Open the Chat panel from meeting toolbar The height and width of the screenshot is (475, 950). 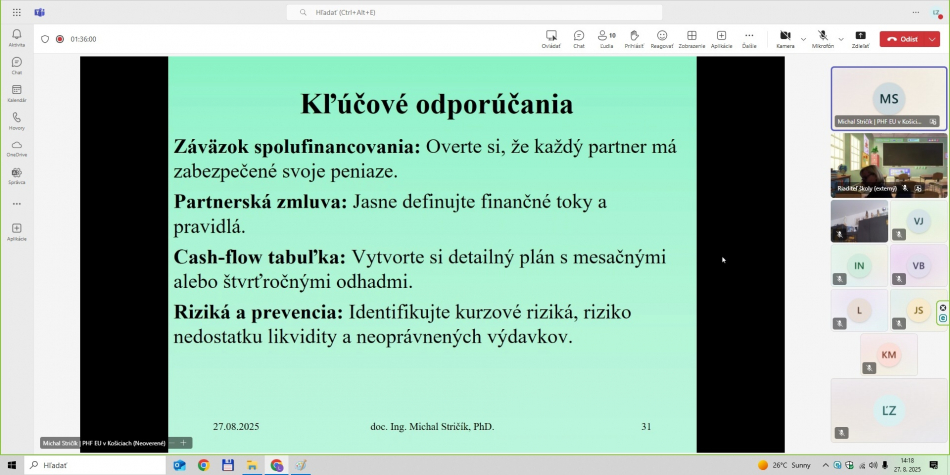pos(578,38)
